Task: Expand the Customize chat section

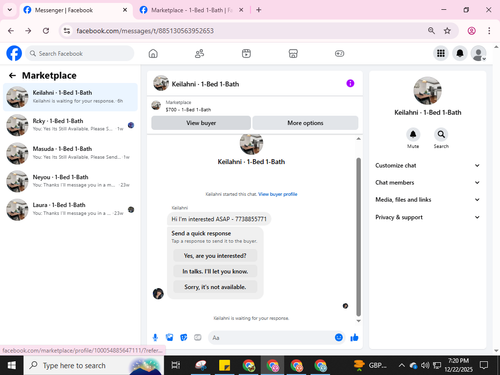Action: point(427,165)
